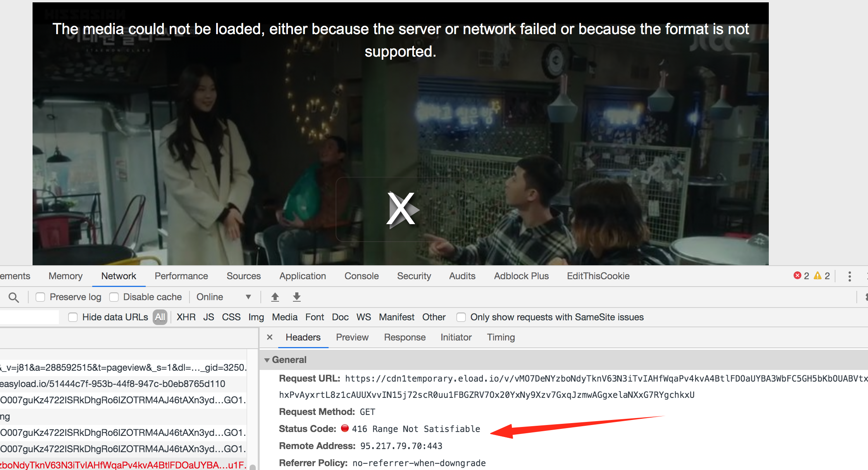Open the Online throttling dropdown
The image size is (868, 470).
[224, 297]
